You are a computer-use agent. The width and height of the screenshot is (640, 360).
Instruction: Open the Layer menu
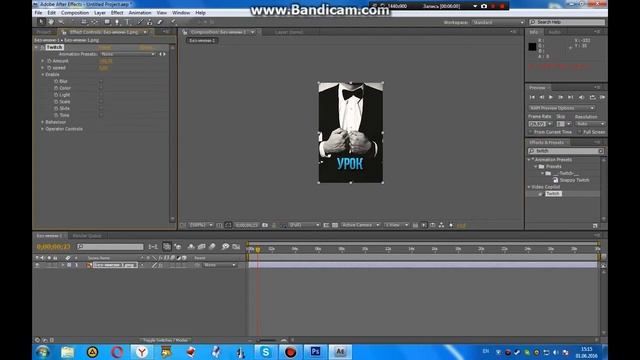(100, 13)
